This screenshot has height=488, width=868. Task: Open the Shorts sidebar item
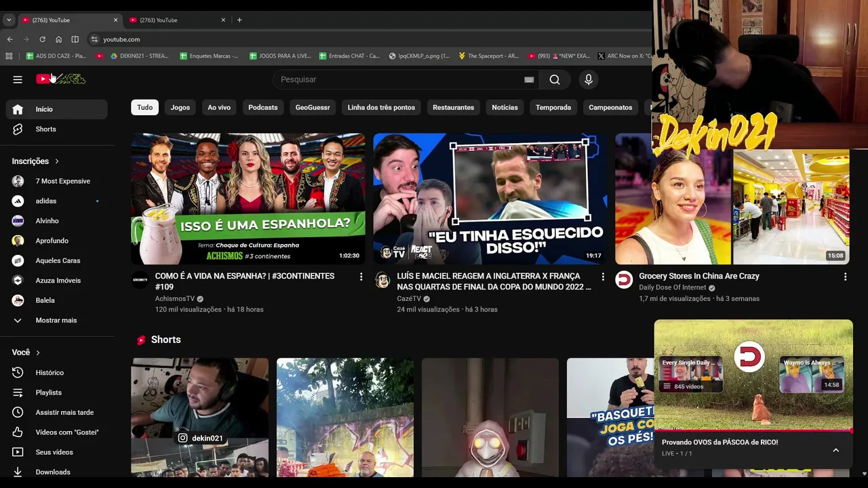57,129
